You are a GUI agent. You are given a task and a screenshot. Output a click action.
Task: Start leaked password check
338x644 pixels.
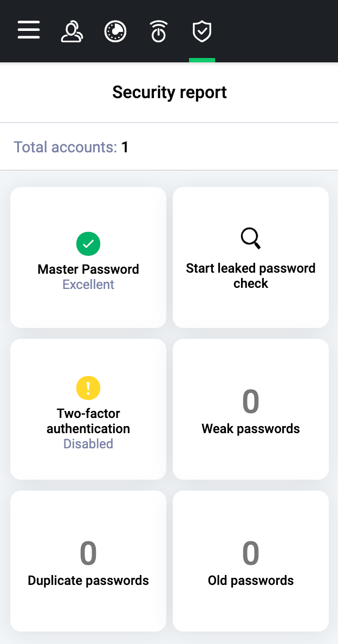pos(251,276)
